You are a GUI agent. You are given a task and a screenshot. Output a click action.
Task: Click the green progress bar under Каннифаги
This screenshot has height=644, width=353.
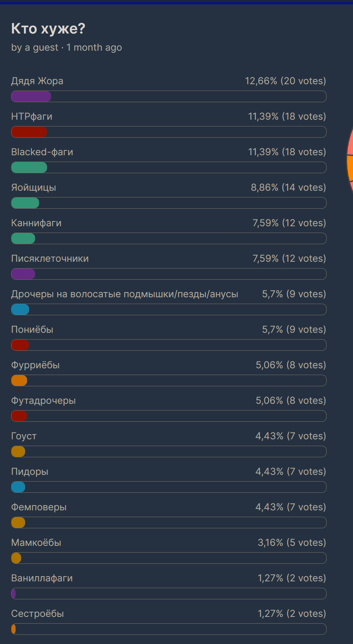[23, 239]
